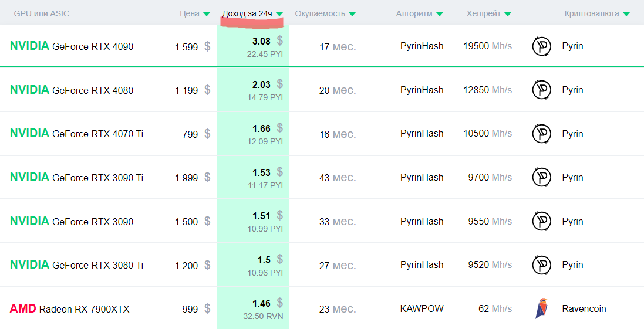Image resolution: width=644 pixels, height=329 pixels.
Task: Click the 1 199 $ price cell
Action: pos(193,90)
